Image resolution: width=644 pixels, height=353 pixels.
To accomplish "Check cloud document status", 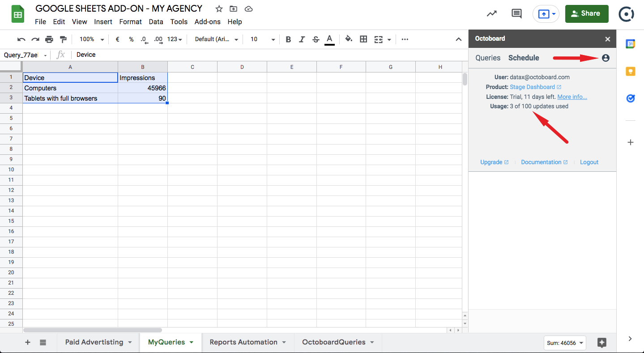I will 249,9.
